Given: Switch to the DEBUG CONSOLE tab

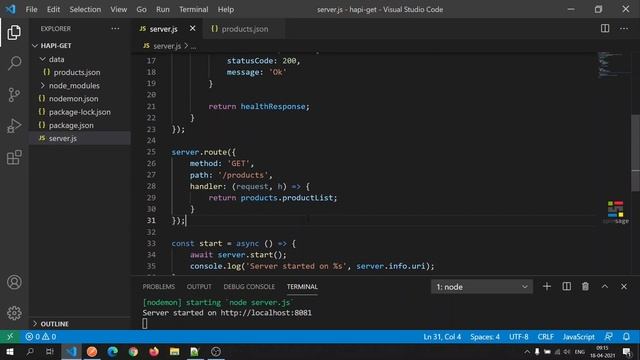Looking at the screenshot, I should click(249, 287).
